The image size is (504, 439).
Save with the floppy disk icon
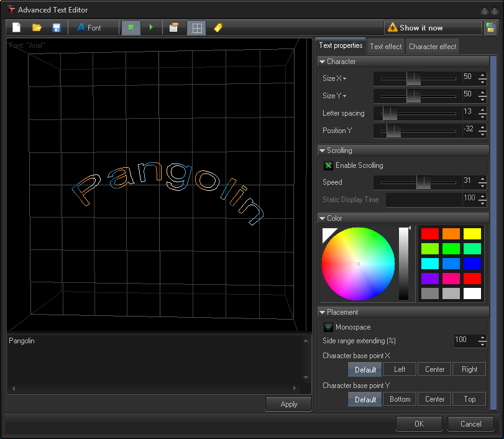click(57, 27)
